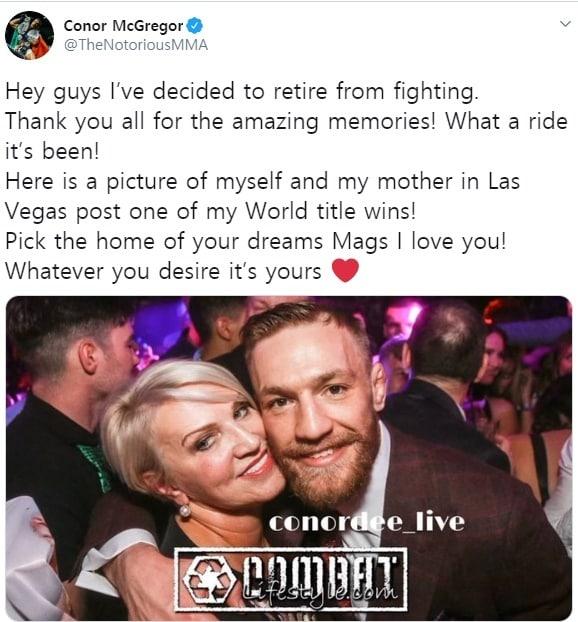
Task: Click the hexagonal recycle icon in logo
Action: (x=210, y=580)
